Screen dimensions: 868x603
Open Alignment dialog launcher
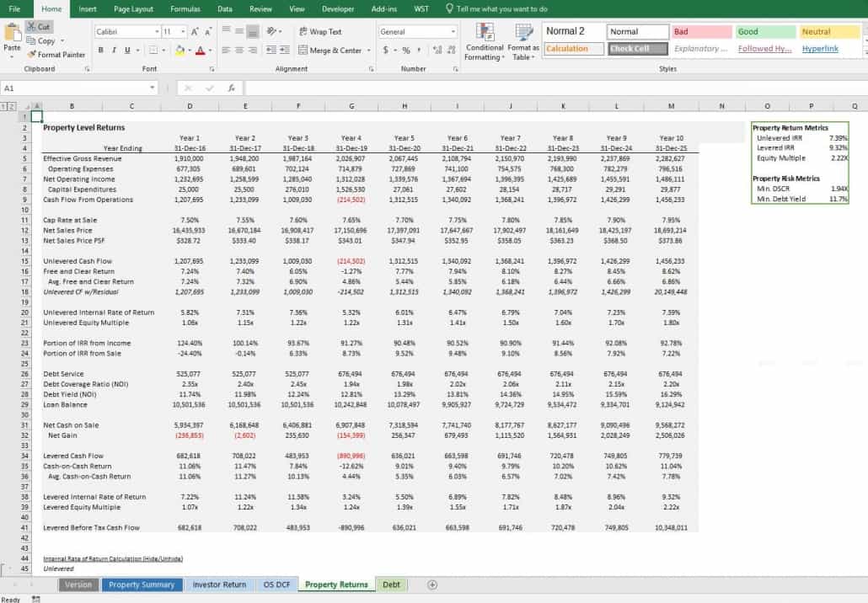point(371,69)
